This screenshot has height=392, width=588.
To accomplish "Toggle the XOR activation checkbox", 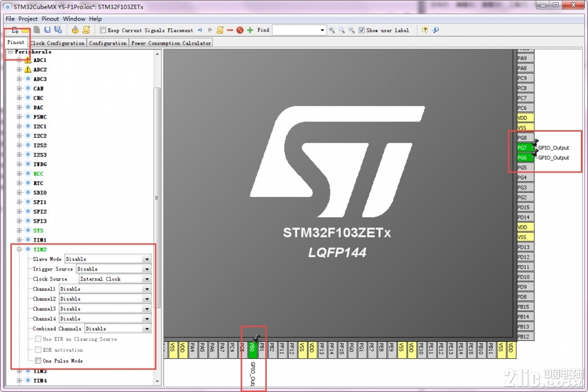I will click(x=38, y=350).
